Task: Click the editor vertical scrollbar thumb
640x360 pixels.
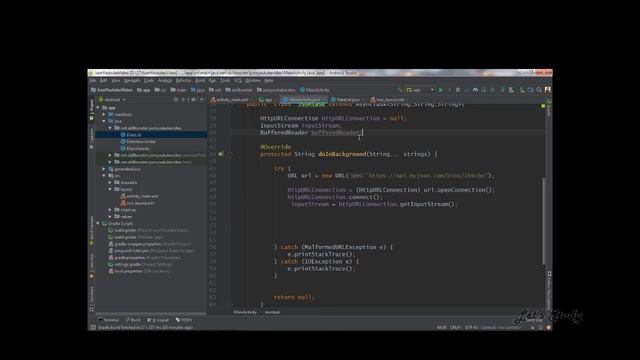Action: click(544, 220)
